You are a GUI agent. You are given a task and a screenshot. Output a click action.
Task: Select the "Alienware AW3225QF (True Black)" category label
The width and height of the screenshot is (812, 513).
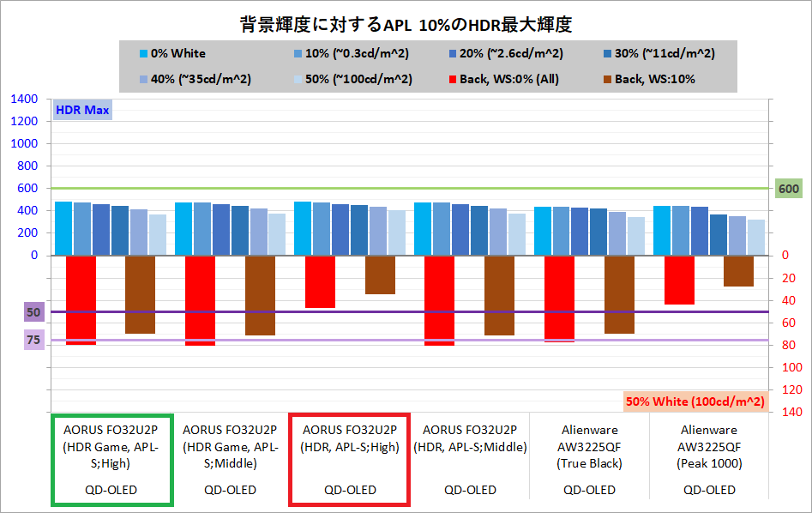click(x=590, y=447)
